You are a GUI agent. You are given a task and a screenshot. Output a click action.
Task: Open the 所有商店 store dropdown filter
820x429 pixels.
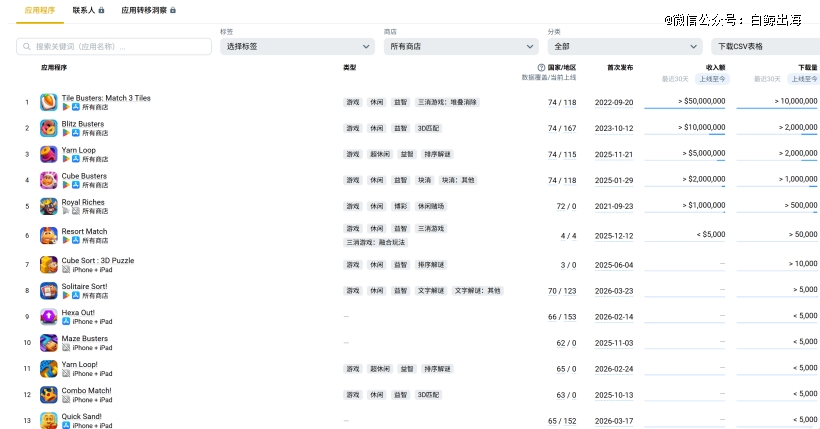pyautogui.click(x=461, y=46)
